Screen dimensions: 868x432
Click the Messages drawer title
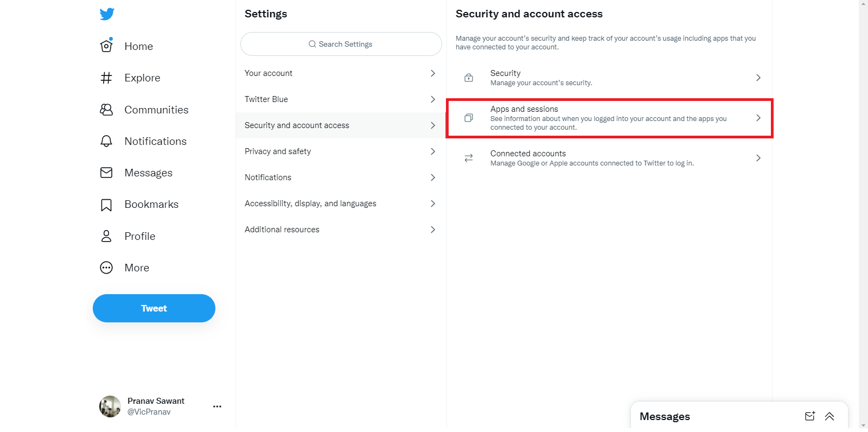665,416
